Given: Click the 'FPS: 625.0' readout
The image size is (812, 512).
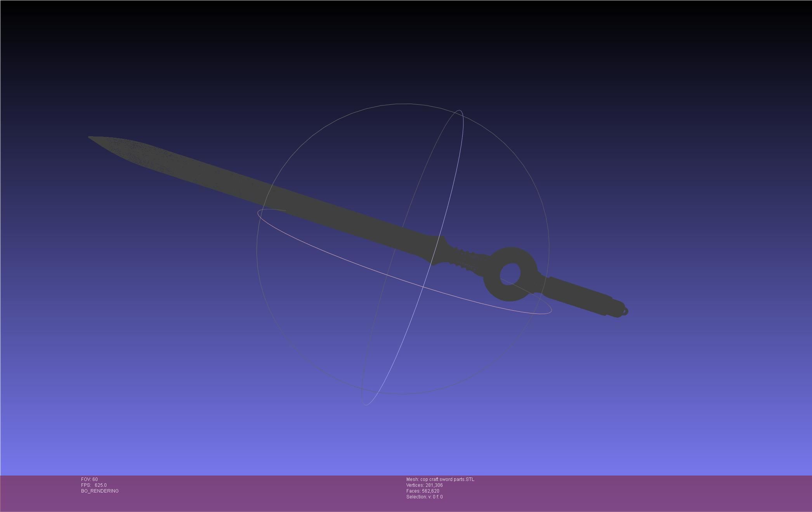Looking at the screenshot, I should pos(94,485).
